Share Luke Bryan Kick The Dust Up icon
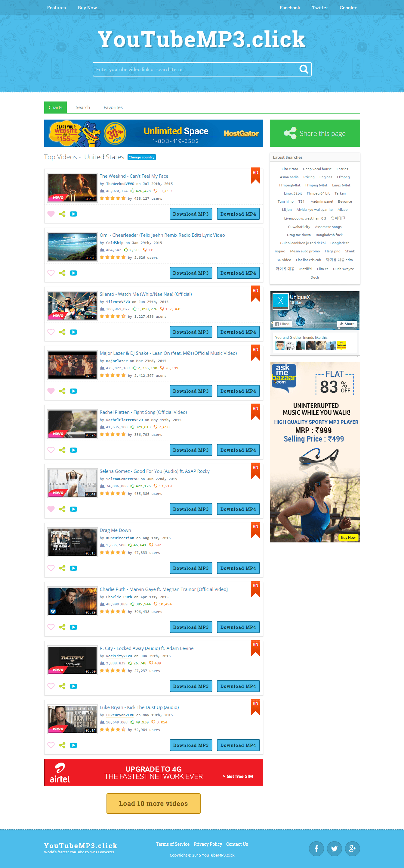This screenshot has width=404, height=868. click(62, 745)
